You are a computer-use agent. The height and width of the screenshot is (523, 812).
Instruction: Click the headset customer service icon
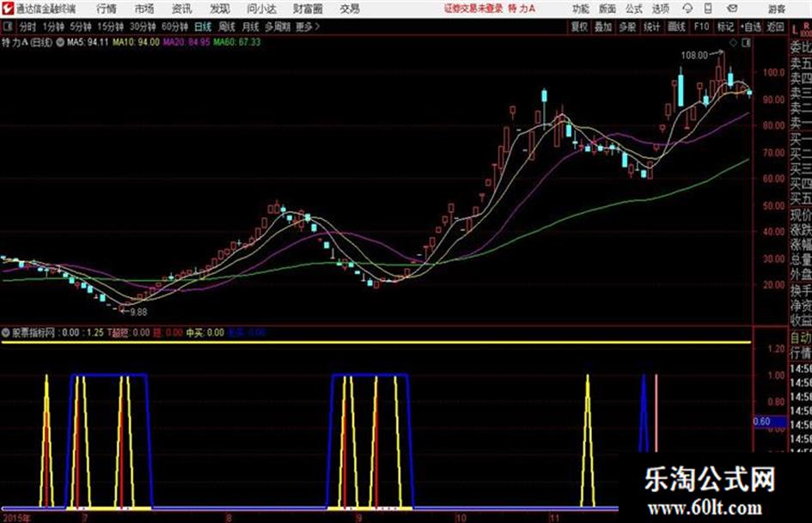tap(687, 9)
